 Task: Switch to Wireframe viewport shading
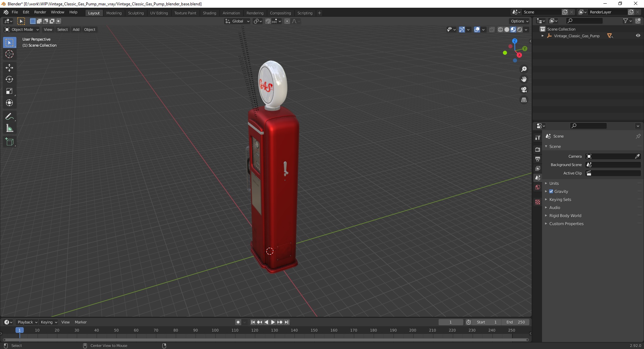click(x=500, y=30)
